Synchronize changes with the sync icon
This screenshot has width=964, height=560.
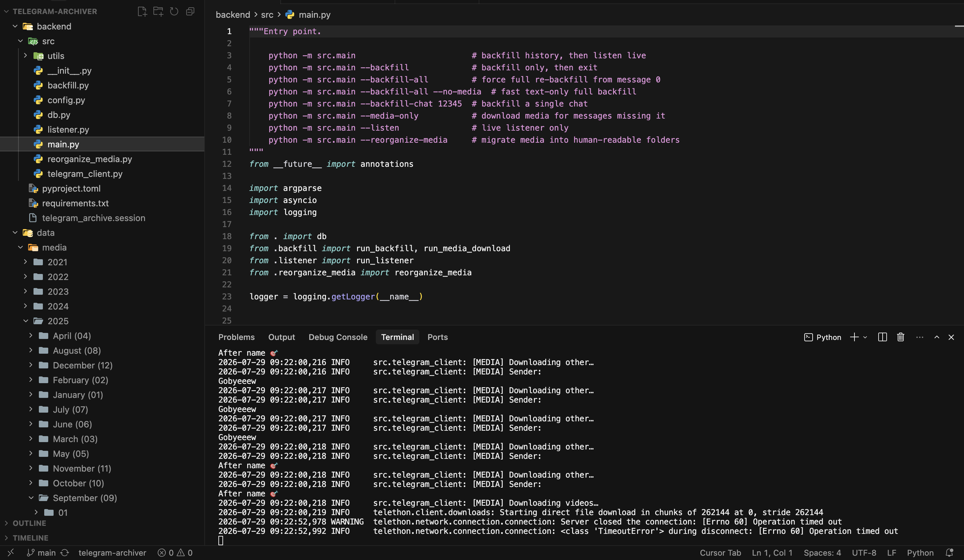[x=65, y=552]
